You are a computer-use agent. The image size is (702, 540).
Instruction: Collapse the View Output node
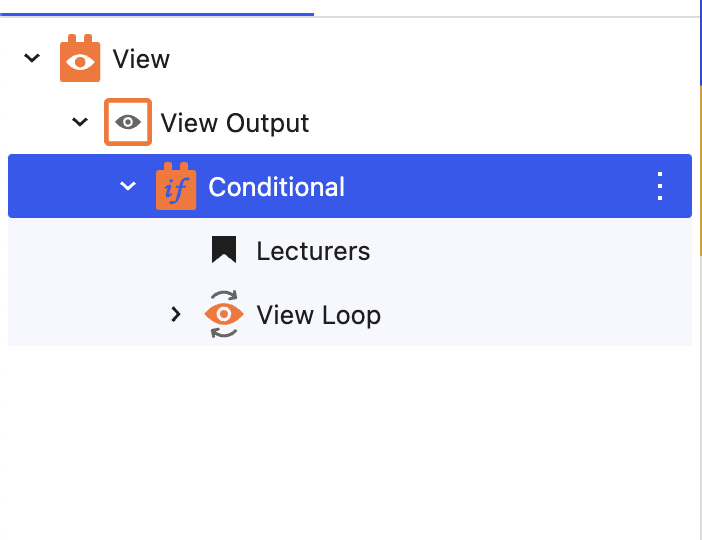coord(80,121)
